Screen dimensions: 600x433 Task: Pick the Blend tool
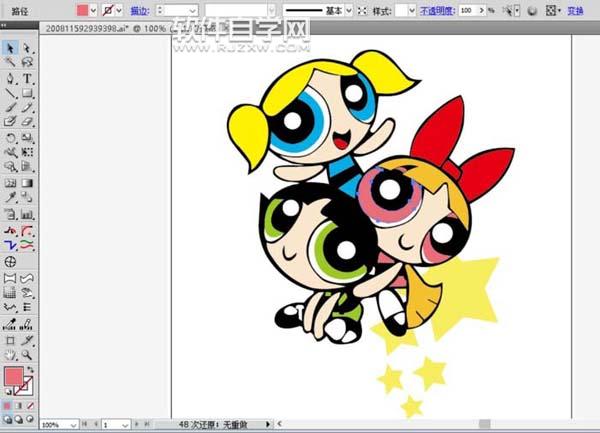[27, 198]
